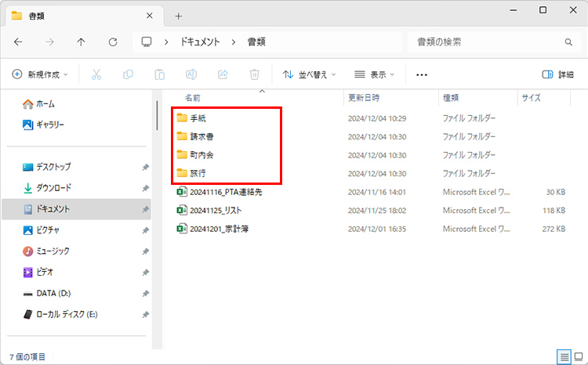Click the 書類の検索 search box
Image resolution: width=588 pixels, height=365 pixels.
pos(486,42)
